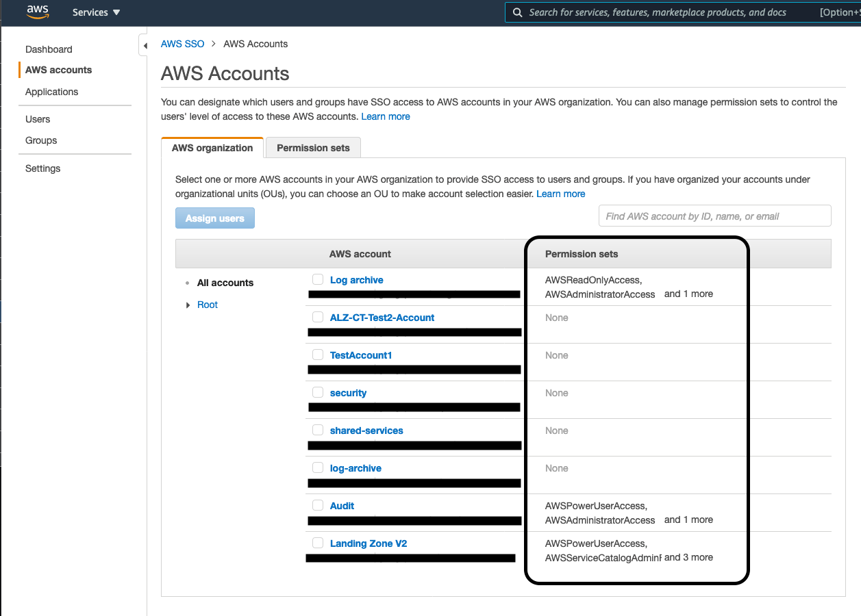Click the Permission sets column header
The width and height of the screenshot is (861, 616).
pos(582,254)
